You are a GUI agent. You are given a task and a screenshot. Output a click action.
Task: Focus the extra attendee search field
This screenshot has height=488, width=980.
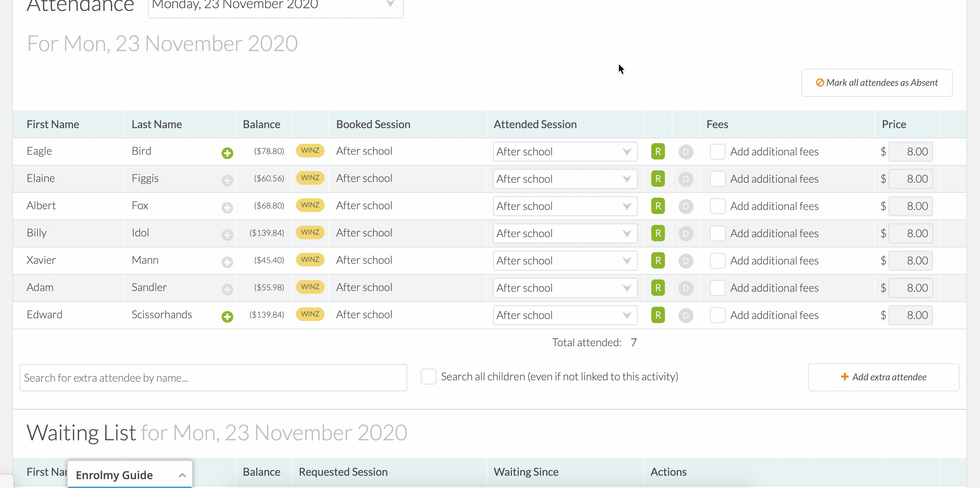click(x=213, y=377)
